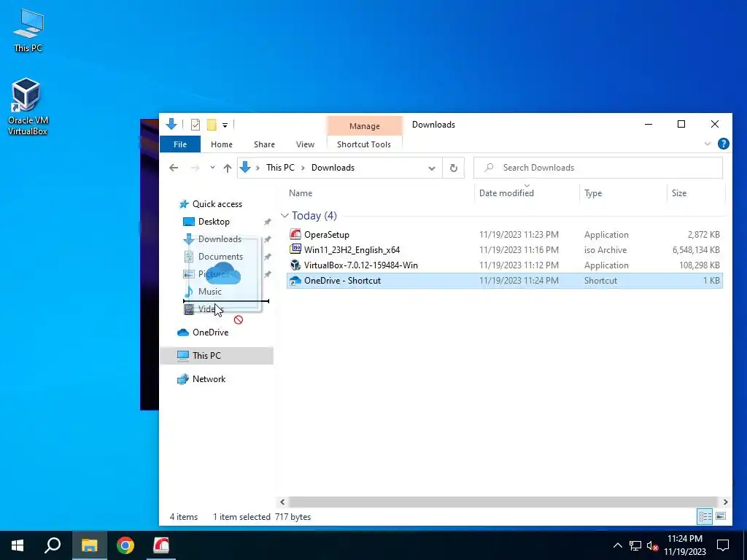Click the Search Downloads field
Image resolution: width=747 pixels, height=560 pixels.
click(x=598, y=168)
